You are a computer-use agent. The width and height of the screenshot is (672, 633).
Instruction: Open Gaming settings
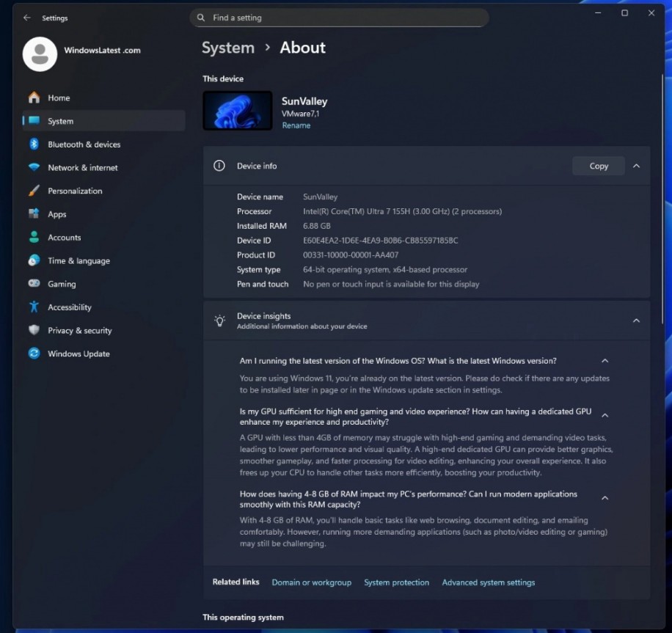pos(60,284)
